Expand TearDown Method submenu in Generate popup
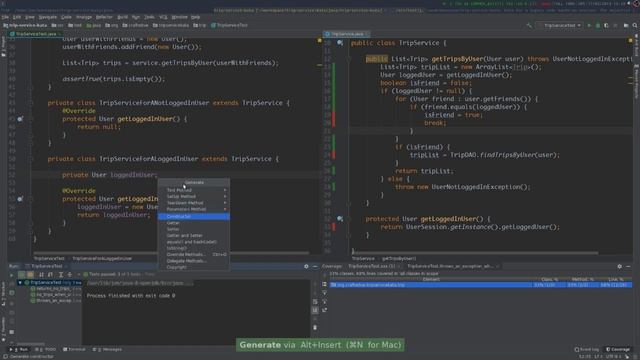Image resolution: width=640 pixels, height=360 pixels. (194, 203)
